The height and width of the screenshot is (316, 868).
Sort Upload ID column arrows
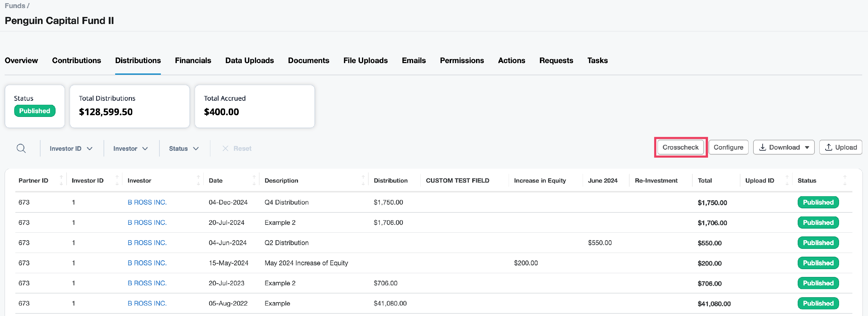point(787,180)
